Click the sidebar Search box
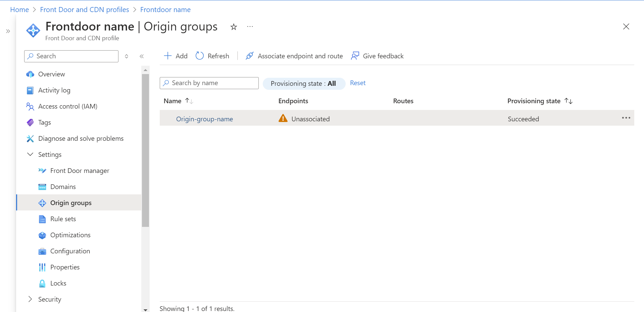644x312 pixels. (71, 56)
